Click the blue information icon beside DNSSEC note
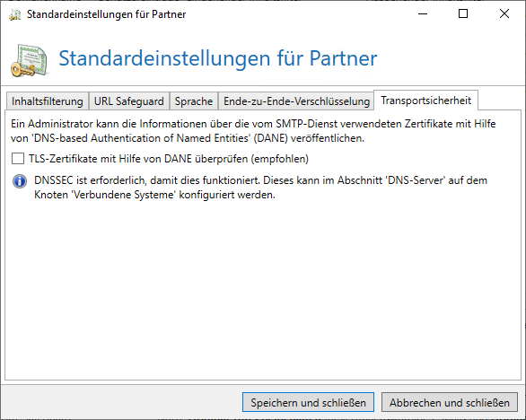 point(20,181)
